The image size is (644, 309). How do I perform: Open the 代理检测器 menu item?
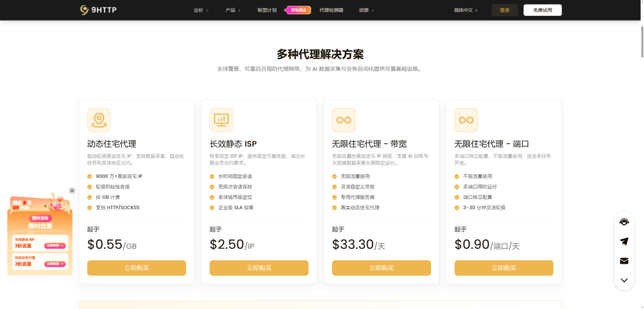pyautogui.click(x=331, y=10)
